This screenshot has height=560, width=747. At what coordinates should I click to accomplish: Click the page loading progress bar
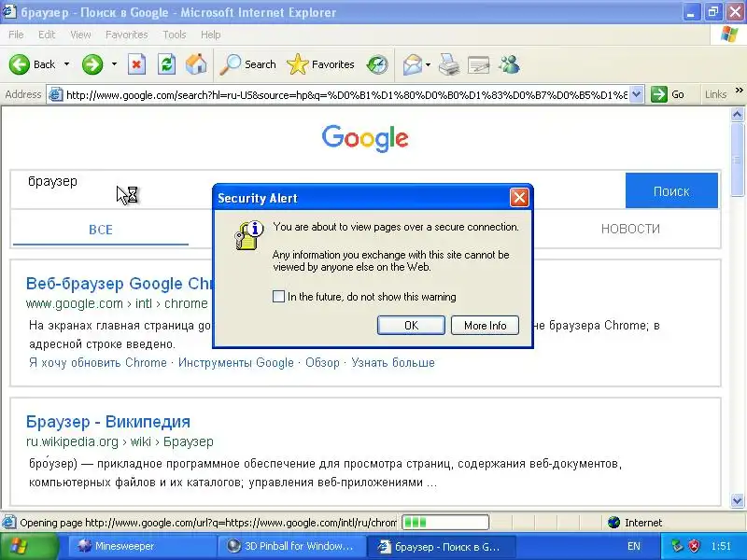click(445, 523)
